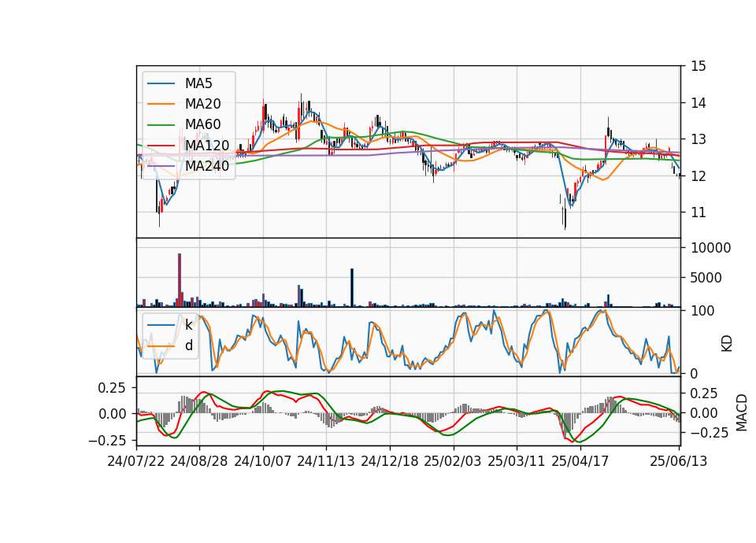Click the tallest volume bar near 10000
The image size is (756, 543).
coord(180,280)
